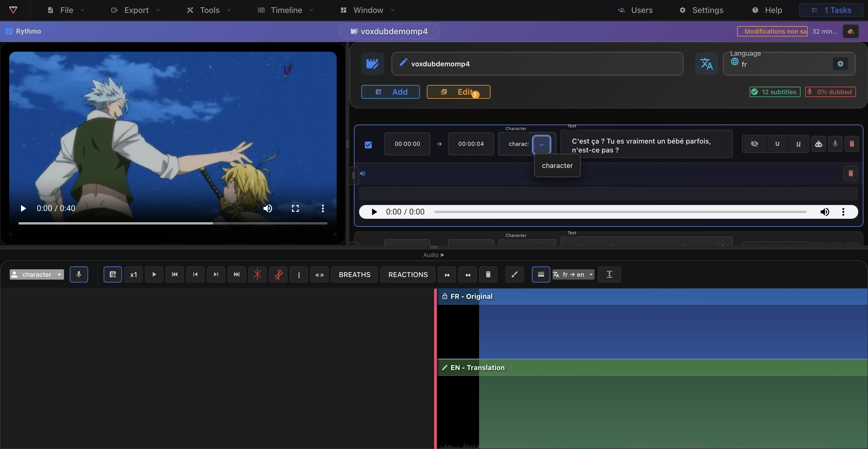Viewport: 868px width, 449px height.
Task: Delete the audio row with trash icon
Action: pyautogui.click(x=851, y=173)
